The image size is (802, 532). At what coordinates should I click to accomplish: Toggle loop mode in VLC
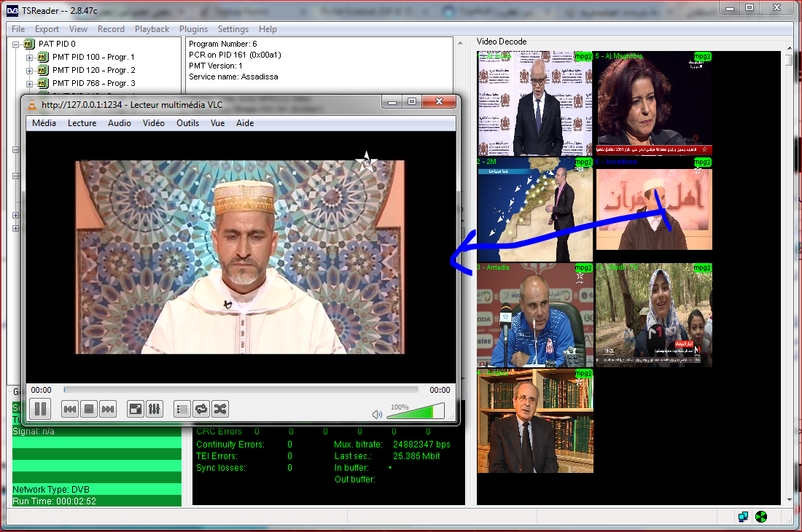click(201, 409)
